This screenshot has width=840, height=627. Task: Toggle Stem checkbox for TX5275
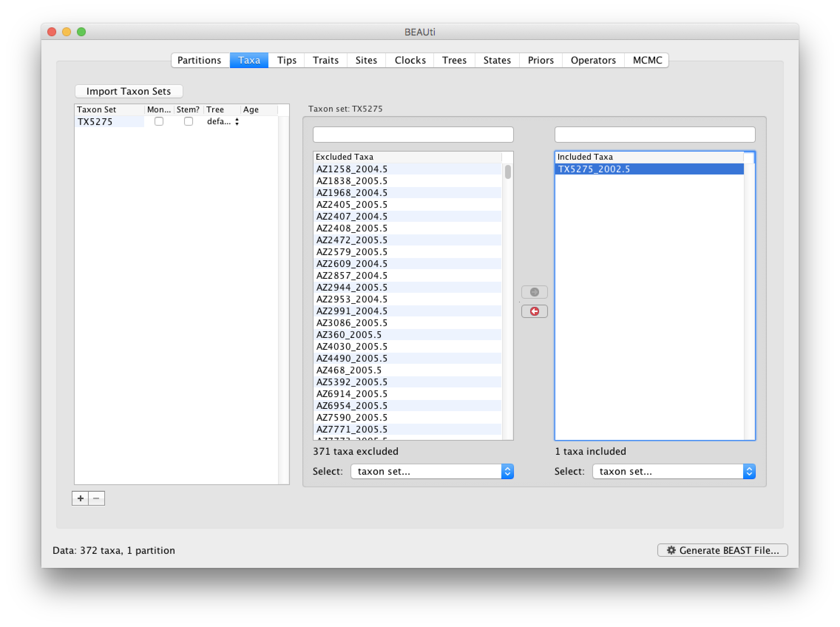tap(188, 122)
